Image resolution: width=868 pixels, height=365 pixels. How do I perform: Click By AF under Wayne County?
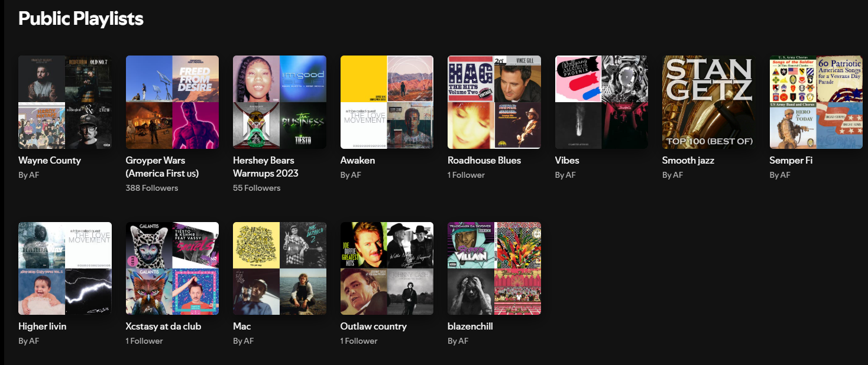point(29,175)
